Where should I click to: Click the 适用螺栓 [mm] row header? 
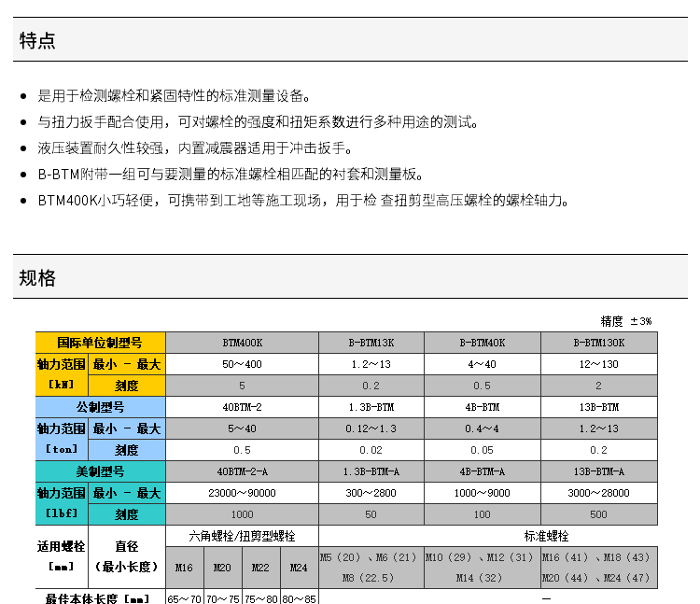[62, 556]
